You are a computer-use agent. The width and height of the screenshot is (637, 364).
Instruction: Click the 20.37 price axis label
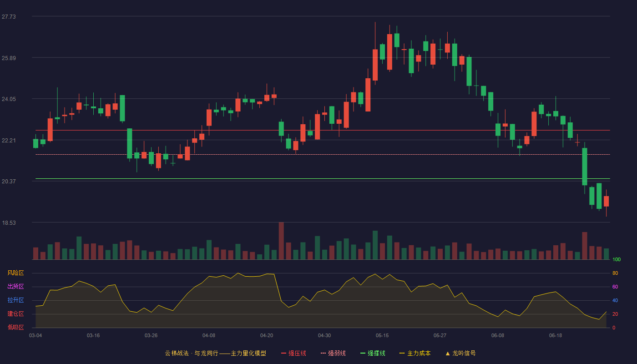[x=9, y=181]
